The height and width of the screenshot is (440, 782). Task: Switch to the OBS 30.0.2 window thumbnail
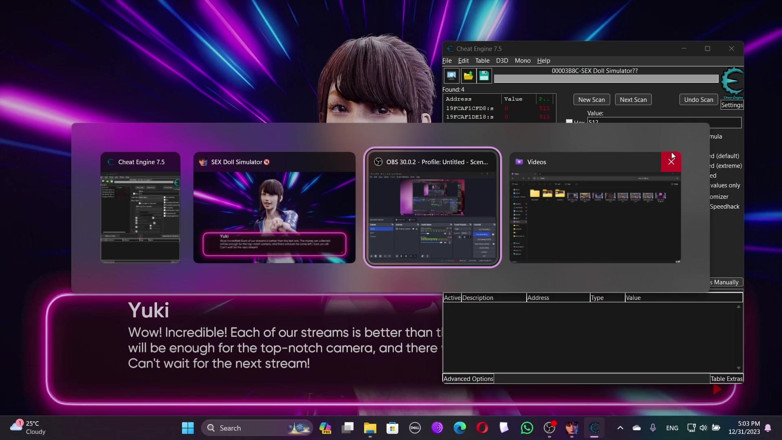[432, 207]
